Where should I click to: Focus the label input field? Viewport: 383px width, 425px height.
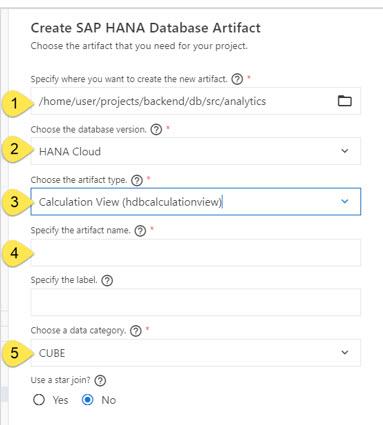click(196, 302)
